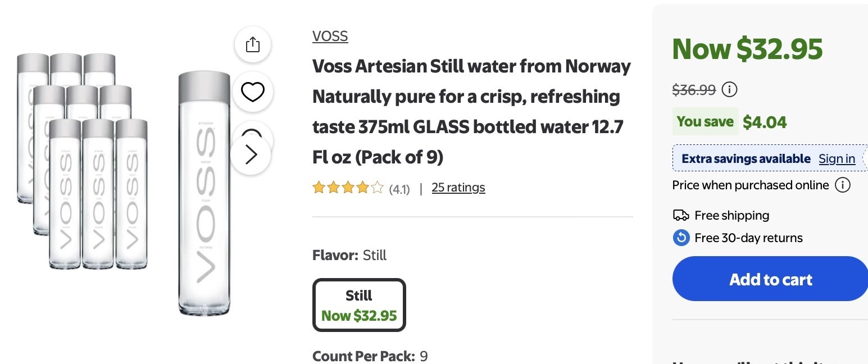Click the 'Extra savings available' banner text

point(746,159)
